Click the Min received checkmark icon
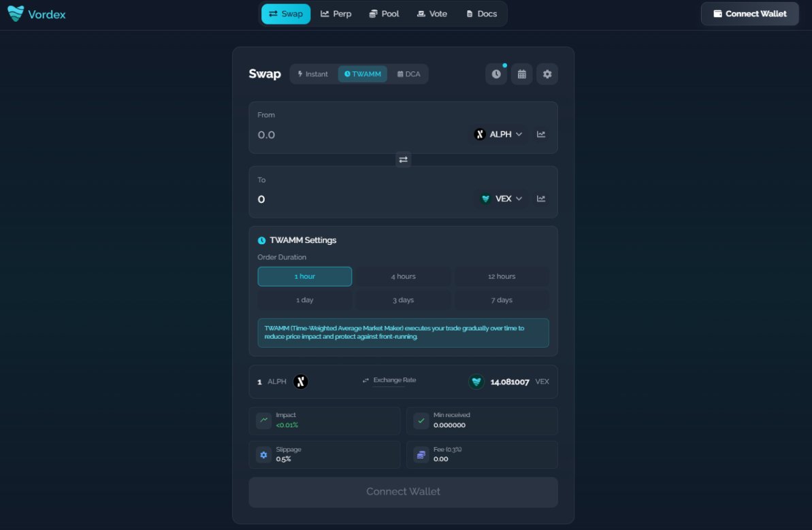Screen dimensions: 812x530 (421, 420)
